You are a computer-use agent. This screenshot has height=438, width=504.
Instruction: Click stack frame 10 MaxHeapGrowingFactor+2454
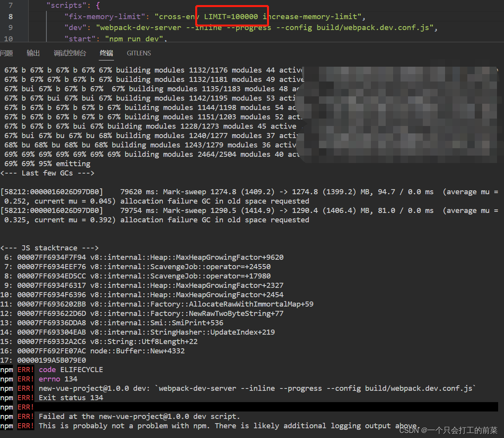pyautogui.click(x=142, y=295)
